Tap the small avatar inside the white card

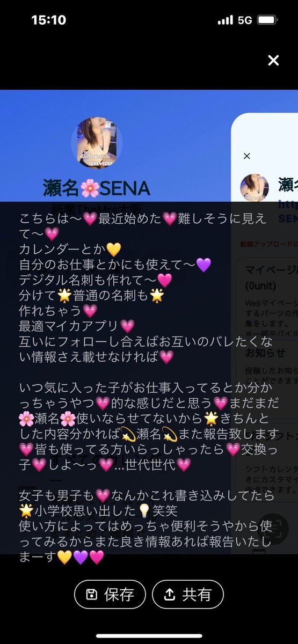coord(255,188)
